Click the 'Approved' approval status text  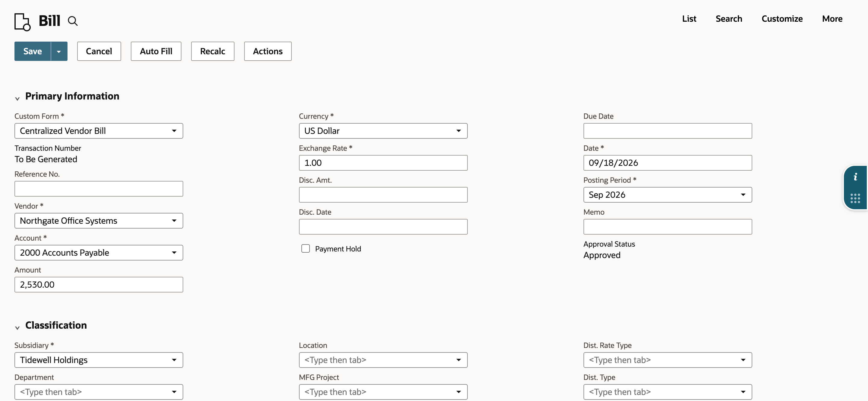[602, 255]
